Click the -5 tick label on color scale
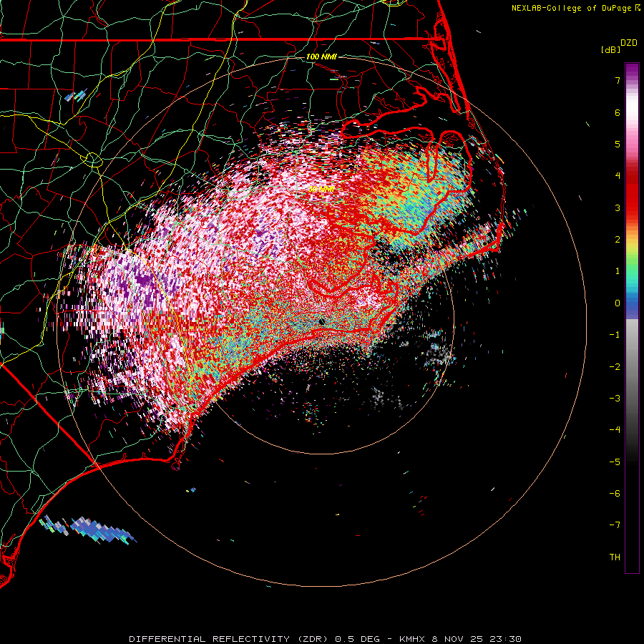Image resolution: width=644 pixels, height=644 pixels. click(x=615, y=462)
